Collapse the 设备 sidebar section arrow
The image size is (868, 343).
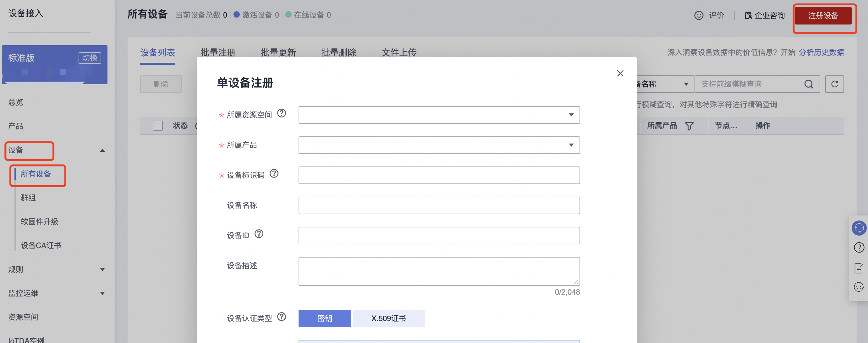click(x=102, y=150)
